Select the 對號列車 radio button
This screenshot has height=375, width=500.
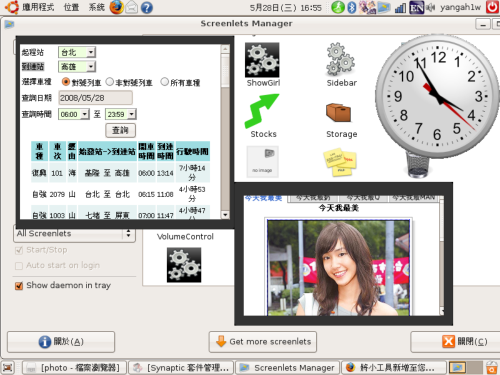pyautogui.click(x=66, y=82)
